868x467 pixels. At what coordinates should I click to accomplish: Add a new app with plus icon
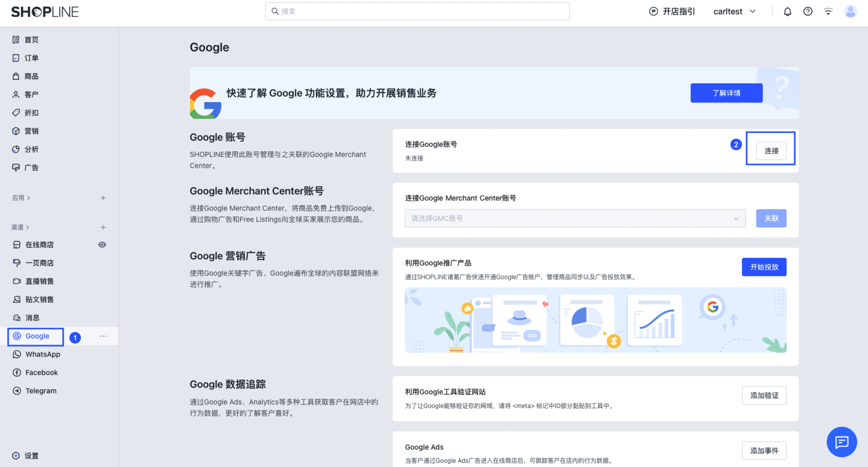coord(103,198)
